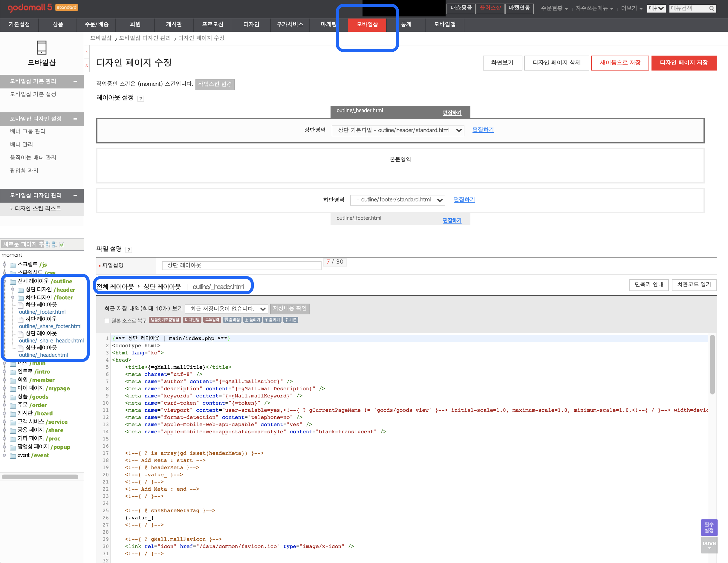The image size is (728, 563).
Task: Click the 줄바꿈 word-wrap toolbar button
Action: (232, 320)
